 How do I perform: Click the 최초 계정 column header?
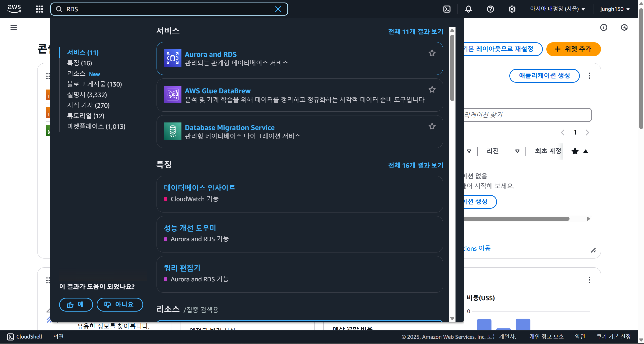click(548, 151)
